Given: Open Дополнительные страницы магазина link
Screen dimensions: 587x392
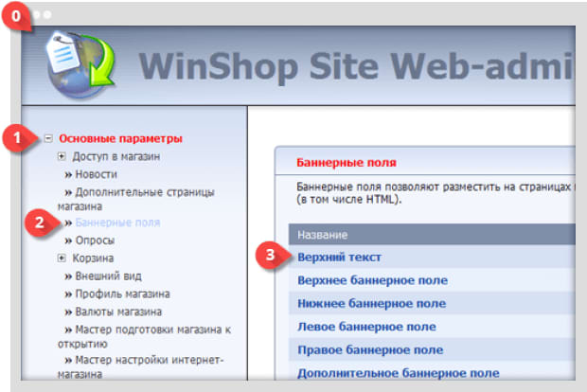Looking at the screenshot, I should 136,199.
